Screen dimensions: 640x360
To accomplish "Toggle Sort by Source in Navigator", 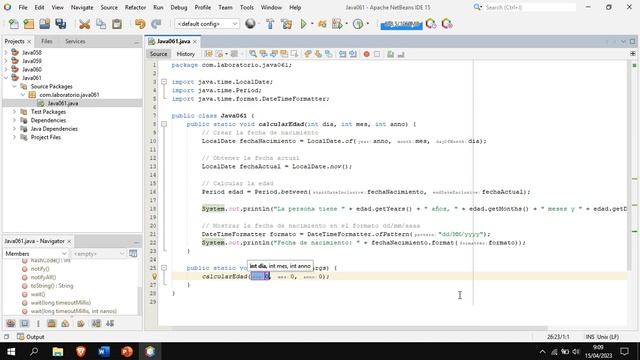I will [110, 324].
